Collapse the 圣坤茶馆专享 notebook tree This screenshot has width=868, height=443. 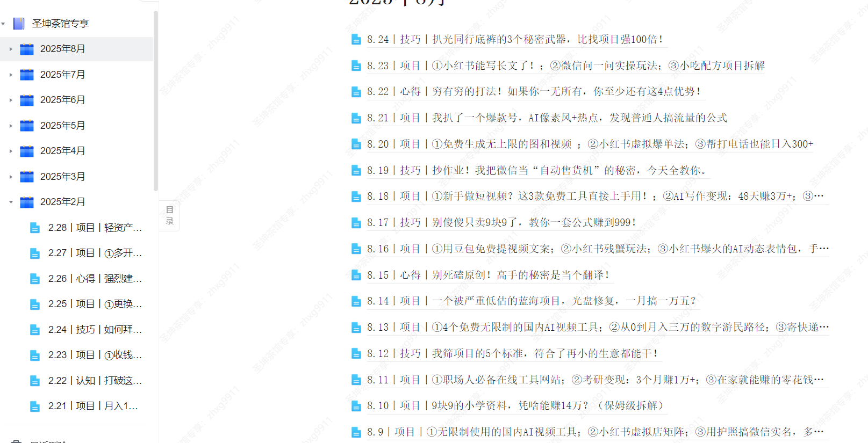pos(3,24)
